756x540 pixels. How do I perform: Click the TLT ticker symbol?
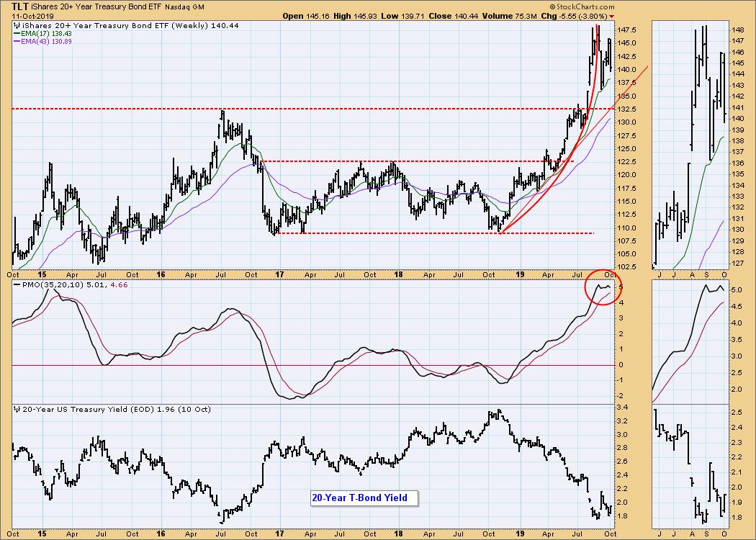19,6
